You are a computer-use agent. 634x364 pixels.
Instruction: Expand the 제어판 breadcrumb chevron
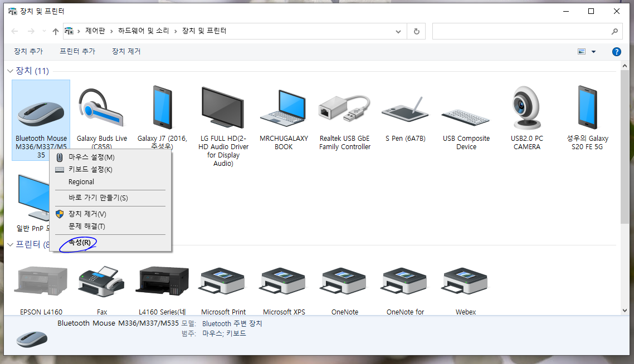click(x=111, y=31)
